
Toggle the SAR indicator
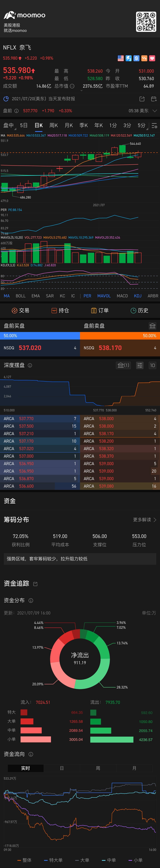click(x=50, y=296)
